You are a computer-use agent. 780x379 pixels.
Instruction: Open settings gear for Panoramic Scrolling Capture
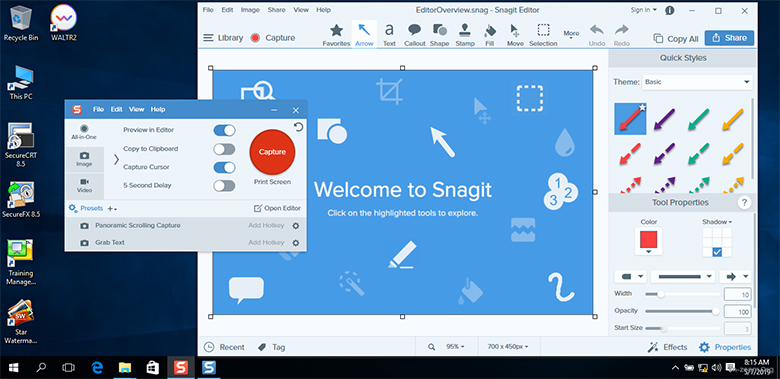295,226
